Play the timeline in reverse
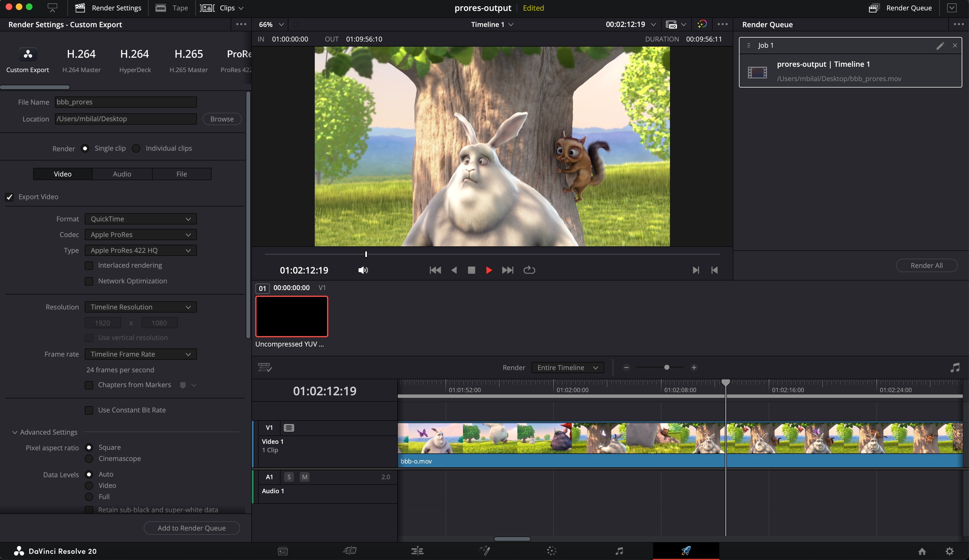Viewport: 969px width, 560px height. [x=454, y=270]
